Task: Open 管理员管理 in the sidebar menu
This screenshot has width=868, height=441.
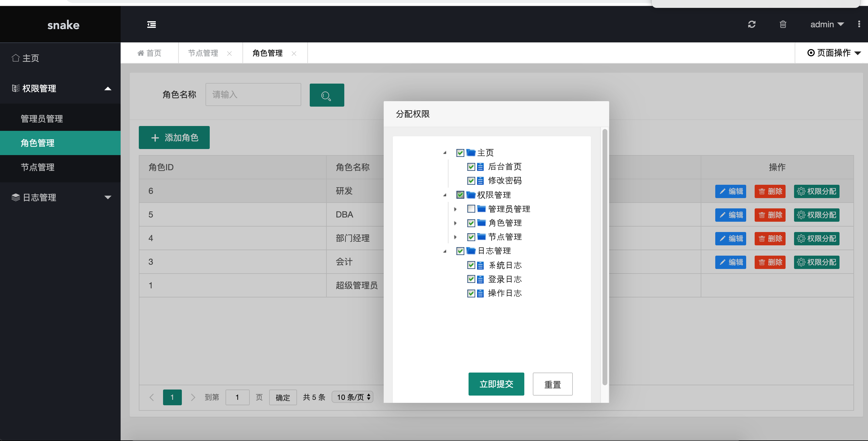Action: pyautogui.click(x=42, y=118)
